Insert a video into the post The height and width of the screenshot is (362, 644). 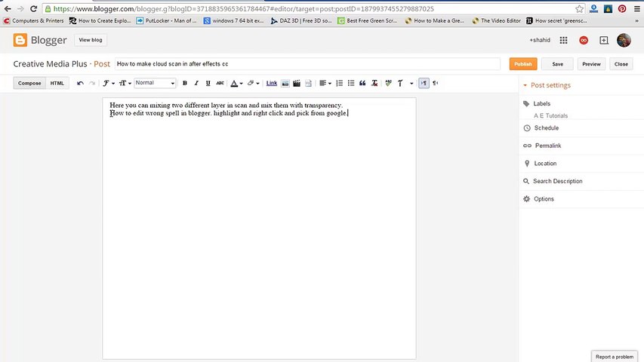coord(297,83)
